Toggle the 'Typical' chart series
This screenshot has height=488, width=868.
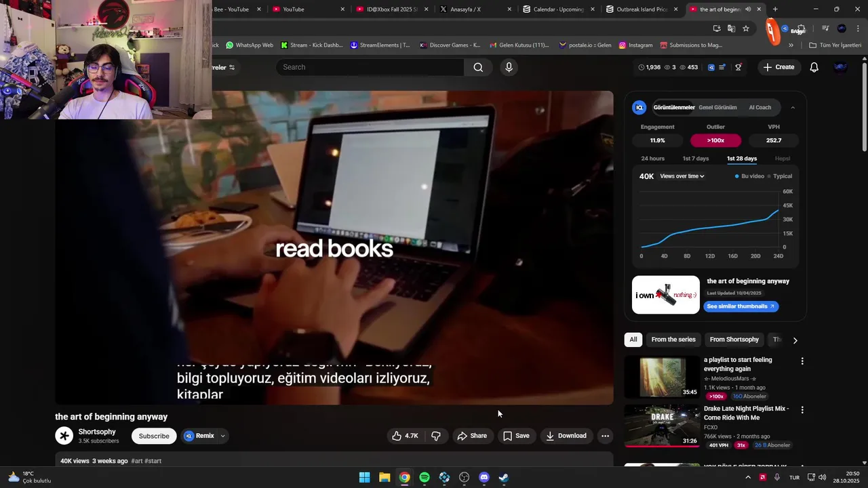[x=780, y=176]
